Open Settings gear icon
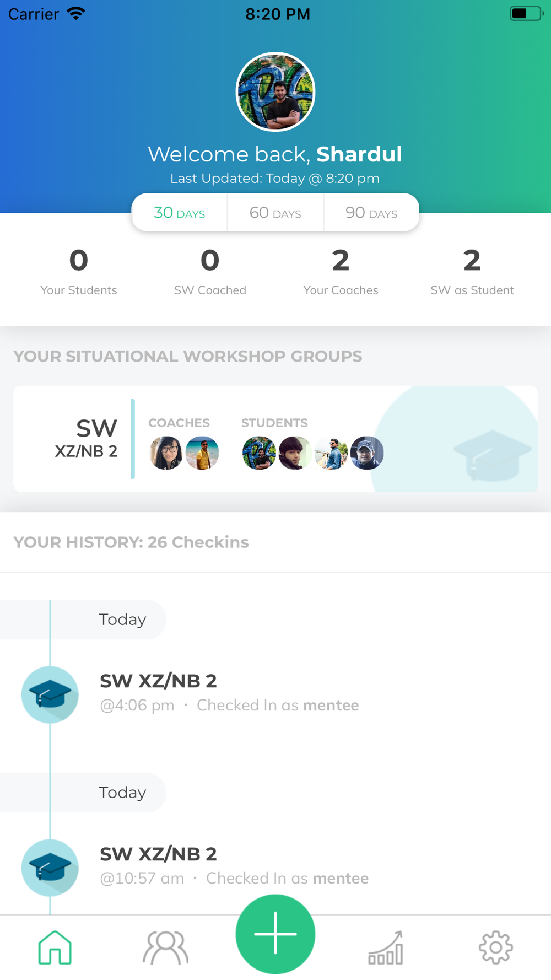This screenshot has width=551, height=980. (496, 947)
